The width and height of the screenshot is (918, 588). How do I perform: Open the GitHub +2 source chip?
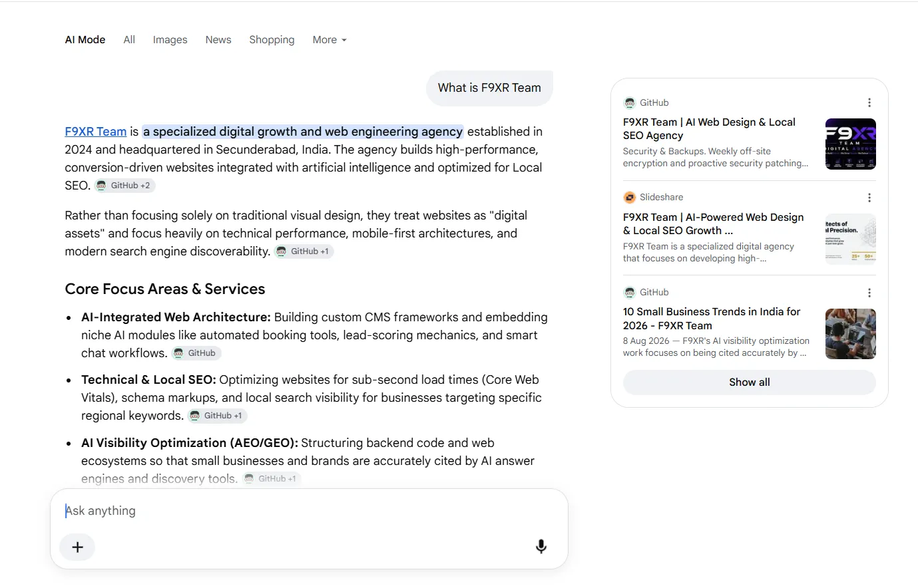124,186
